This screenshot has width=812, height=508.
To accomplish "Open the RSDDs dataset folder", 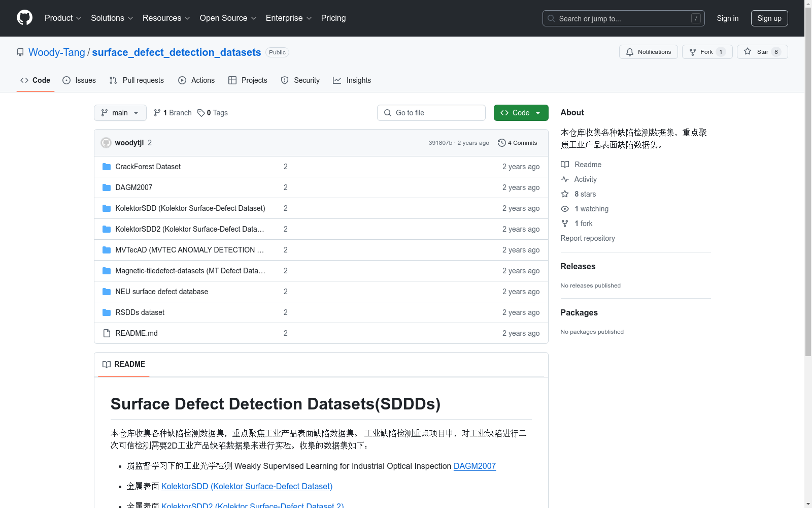I will pos(140,312).
